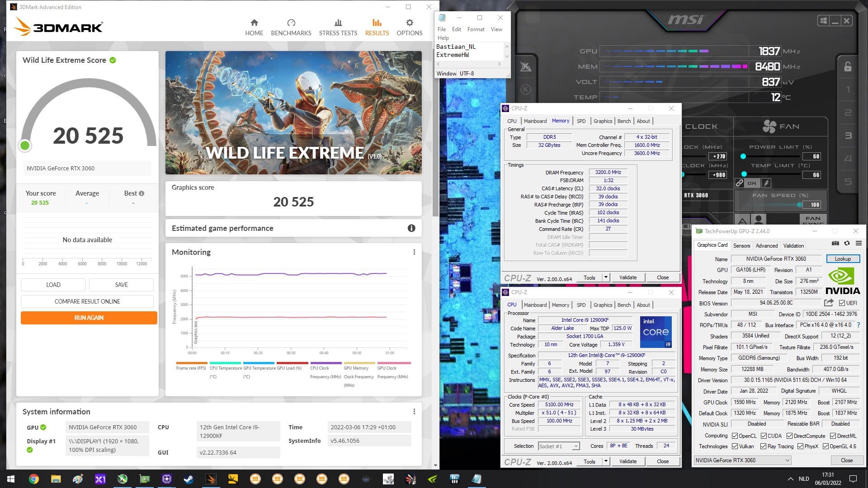Toggle the DirectML checkbox in GPU-Z

point(833,436)
